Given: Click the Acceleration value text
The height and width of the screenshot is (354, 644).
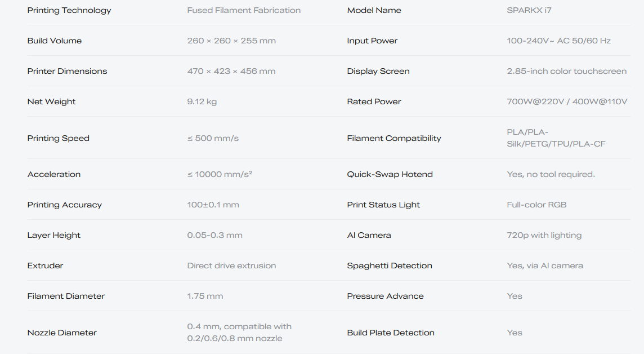Looking at the screenshot, I should 220,174.
